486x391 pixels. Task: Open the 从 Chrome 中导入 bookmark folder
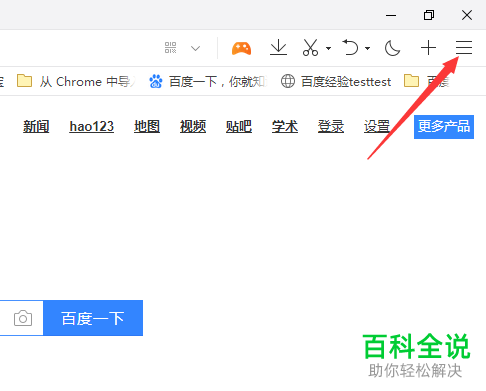(77, 81)
